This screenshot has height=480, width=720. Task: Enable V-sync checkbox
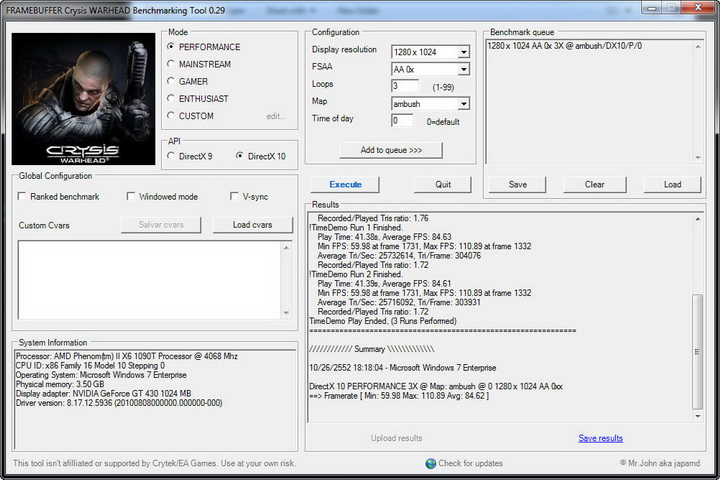coord(234,197)
